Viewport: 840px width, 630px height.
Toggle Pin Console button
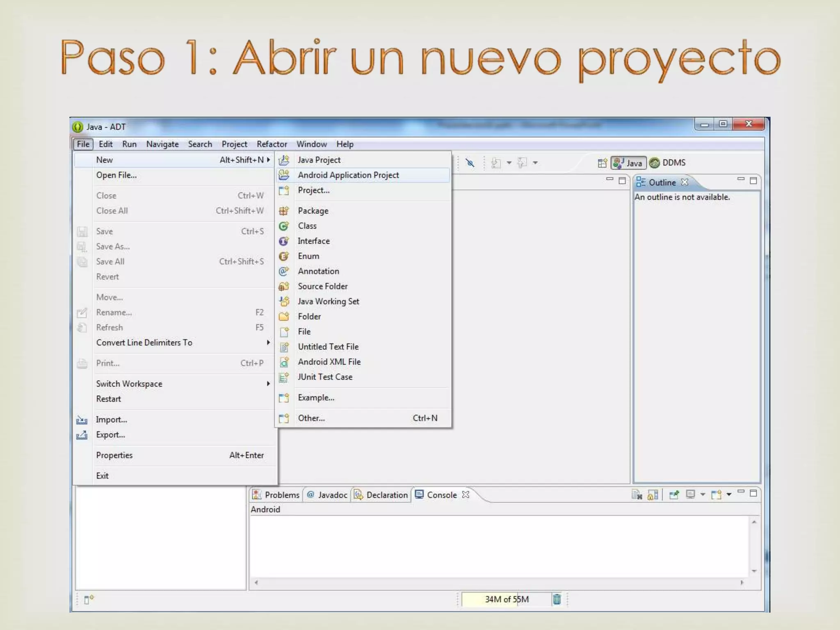(674, 495)
